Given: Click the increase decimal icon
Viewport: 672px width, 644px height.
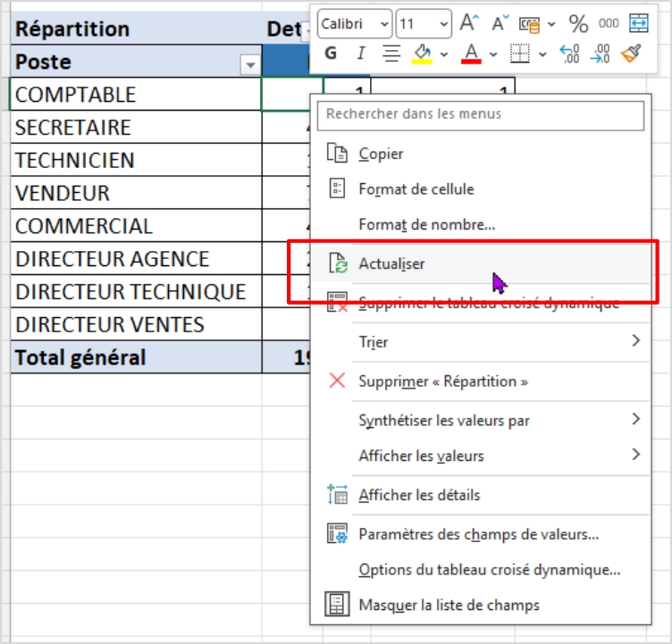Looking at the screenshot, I should [569, 54].
